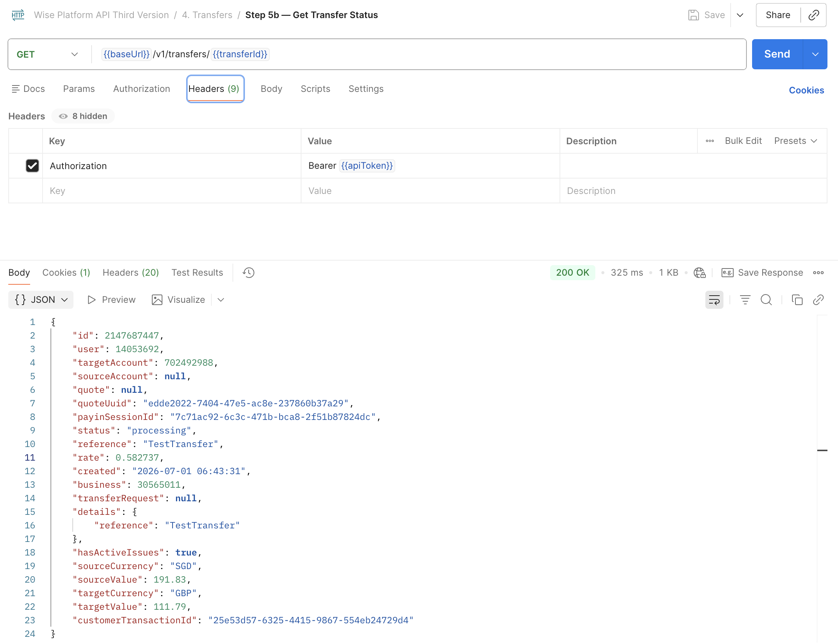
Task: Toggle word wrap in response body
Action: click(714, 300)
